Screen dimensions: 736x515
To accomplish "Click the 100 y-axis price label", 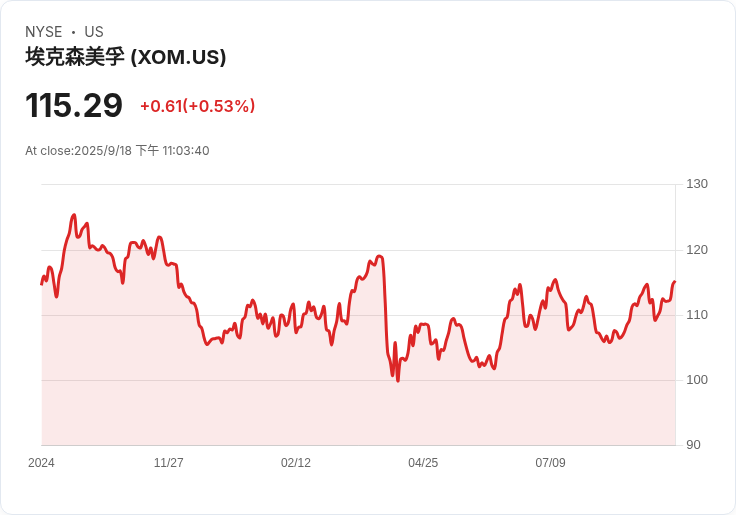I will (x=697, y=380).
